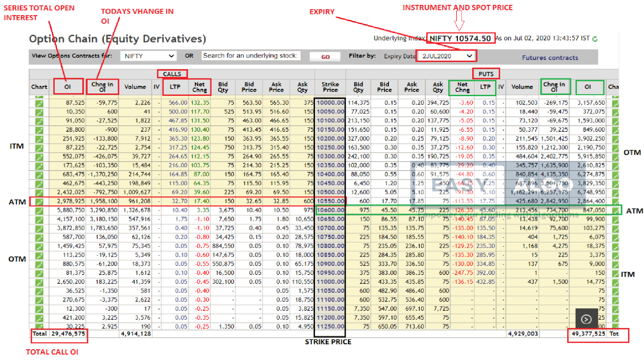Click the calls Net Chng column header
Viewport: 644px width, 362px height.
pos(200,87)
